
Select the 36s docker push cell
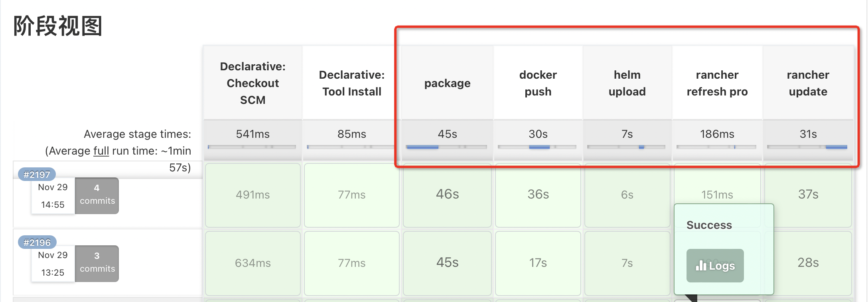tap(538, 195)
